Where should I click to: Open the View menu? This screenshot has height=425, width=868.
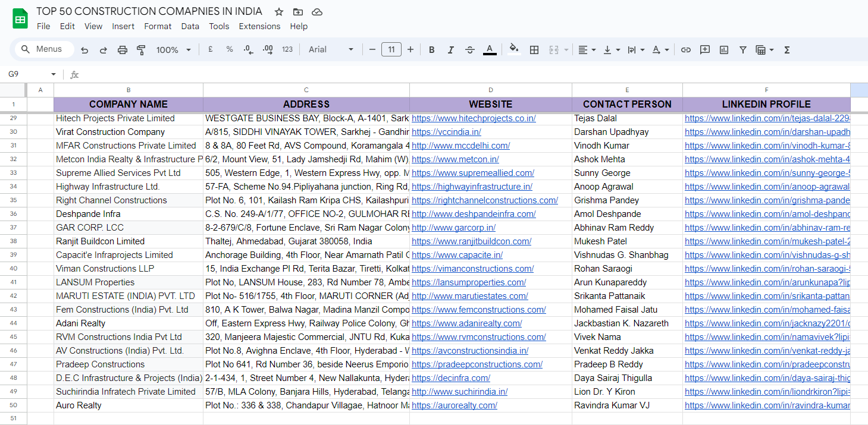pos(93,26)
